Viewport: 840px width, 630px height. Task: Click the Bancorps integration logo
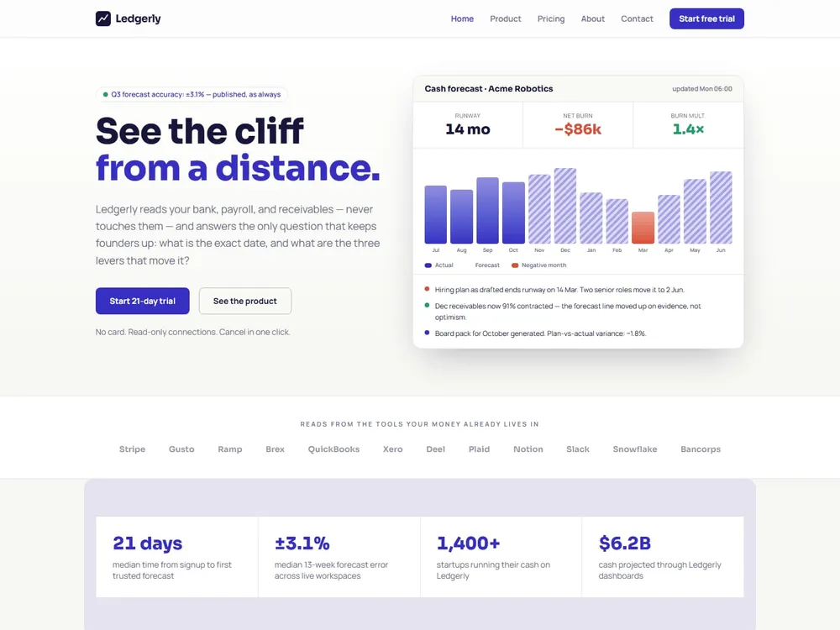pos(701,449)
